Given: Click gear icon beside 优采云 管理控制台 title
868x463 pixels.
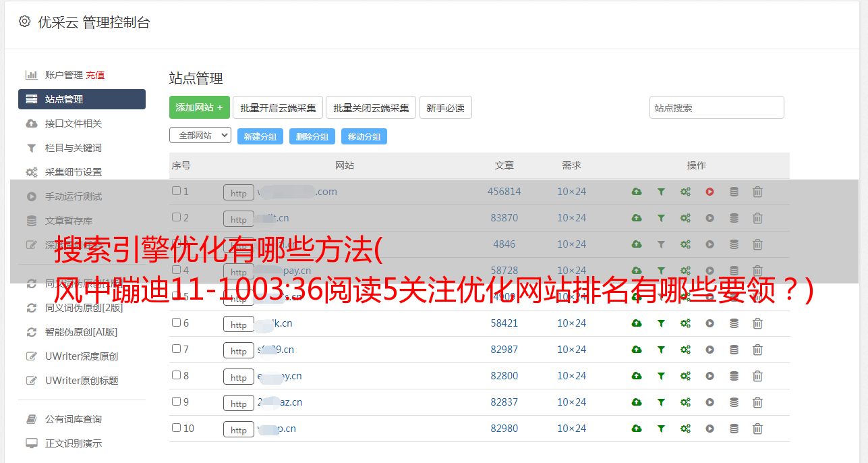Looking at the screenshot, I should pos(24,22).
